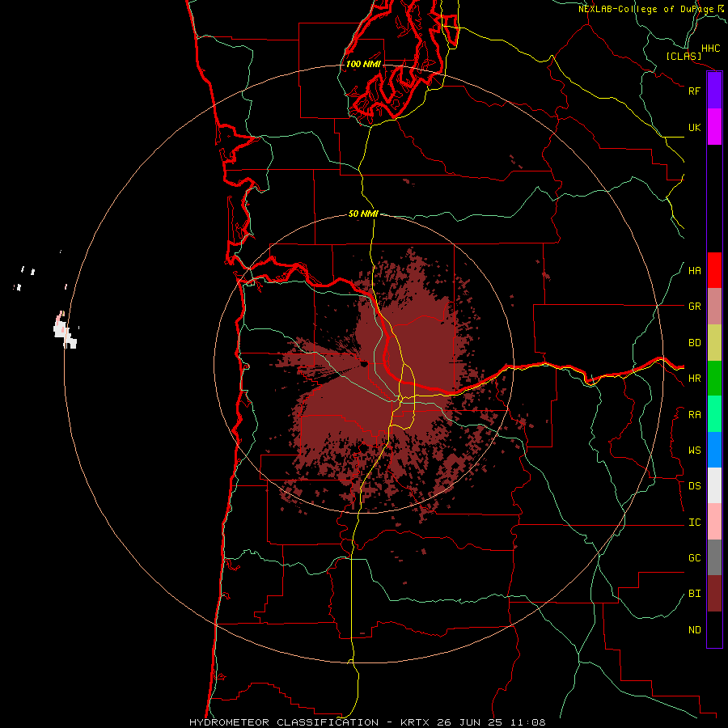Click the HA legend label
728x728 pixels.
[x=694, y=271]
